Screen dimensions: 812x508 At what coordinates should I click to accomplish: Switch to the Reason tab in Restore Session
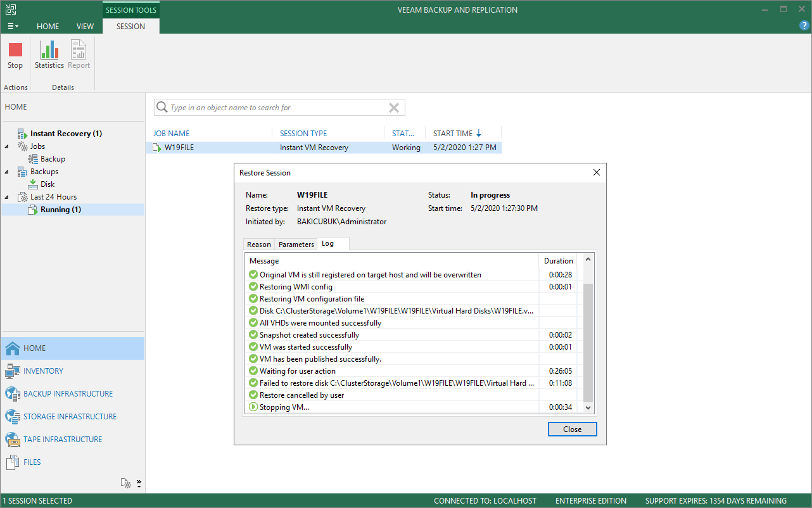click(259, 244)
